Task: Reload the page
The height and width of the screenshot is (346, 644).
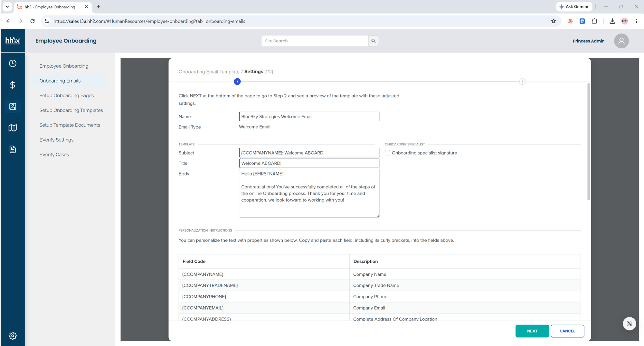Action: tap(33, 21)
